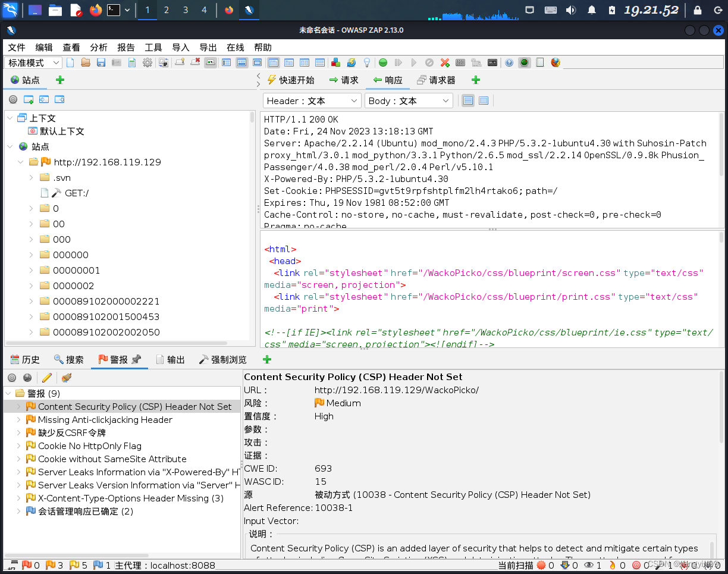
Task: Open the 分析 menu
Action: pos(99,48)
